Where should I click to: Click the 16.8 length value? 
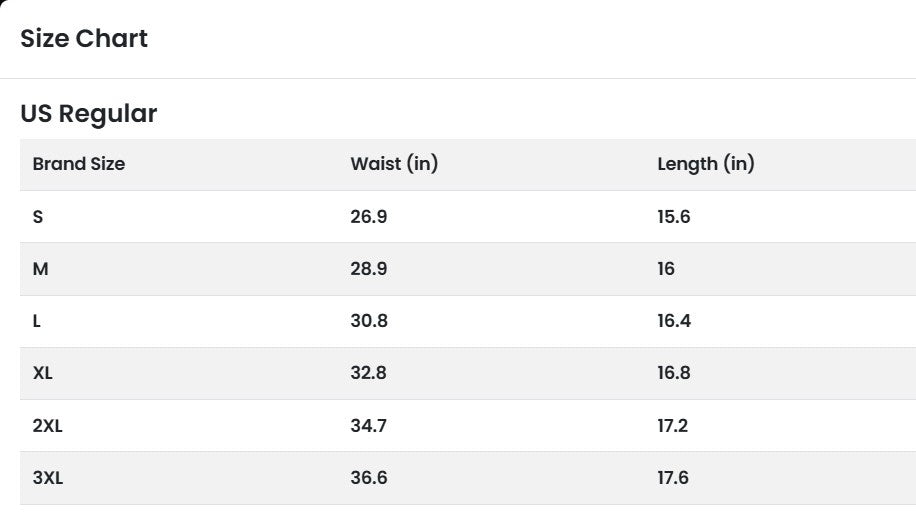(673, 373)
